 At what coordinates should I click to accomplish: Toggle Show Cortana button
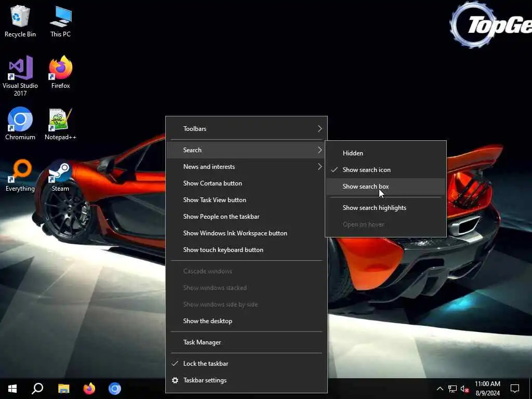[246, 183]
